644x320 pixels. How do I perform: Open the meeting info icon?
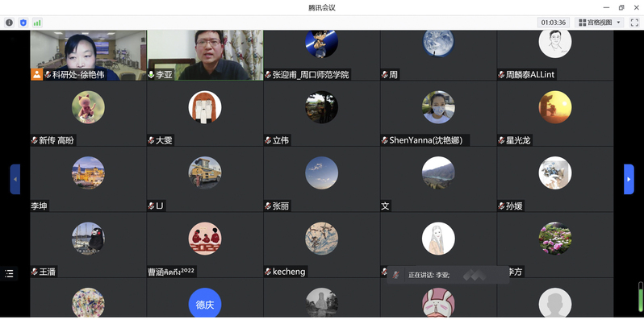[x=9, y=23]
